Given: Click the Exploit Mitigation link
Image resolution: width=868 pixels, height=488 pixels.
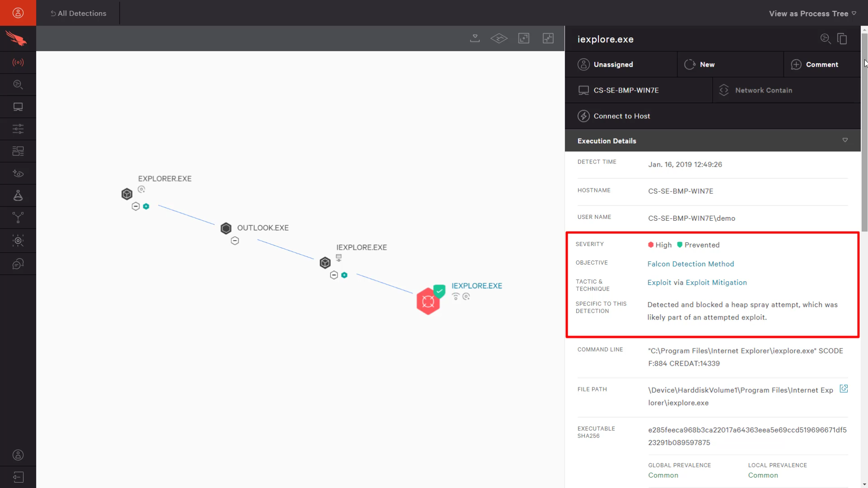Looking at the screenshot, I should tap(716, 283).
